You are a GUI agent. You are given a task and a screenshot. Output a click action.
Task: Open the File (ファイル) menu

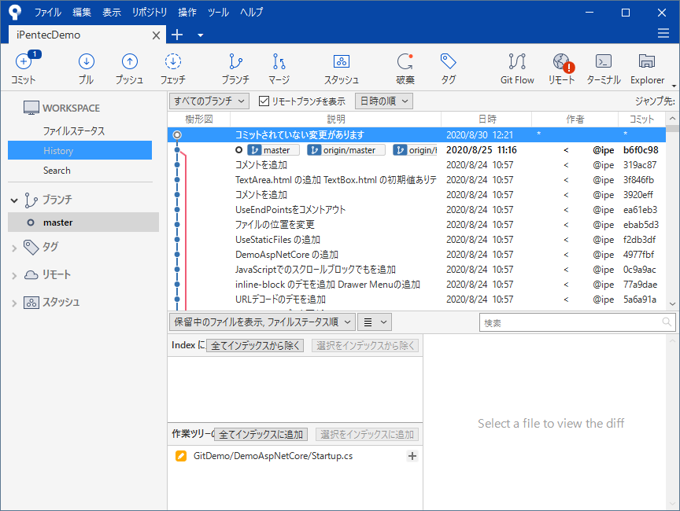pyautogui.click(x=48, y=12)
